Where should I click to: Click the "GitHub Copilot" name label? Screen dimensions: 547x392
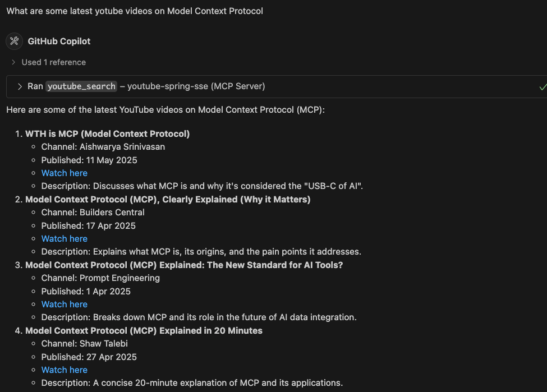59,41
